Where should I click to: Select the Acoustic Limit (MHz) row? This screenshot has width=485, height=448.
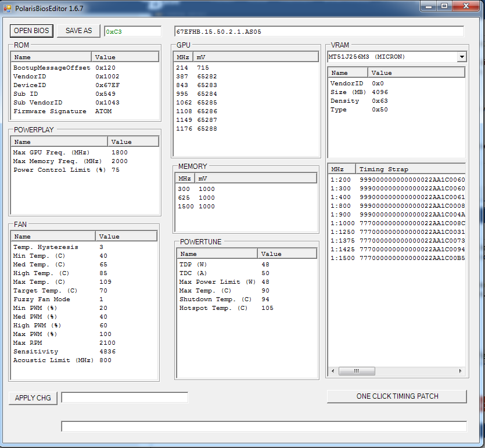click(x=84, y=360)
